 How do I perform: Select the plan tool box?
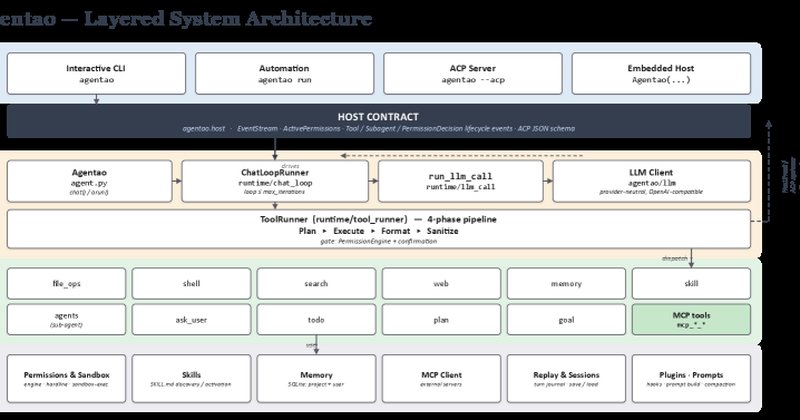coord(441,319)
